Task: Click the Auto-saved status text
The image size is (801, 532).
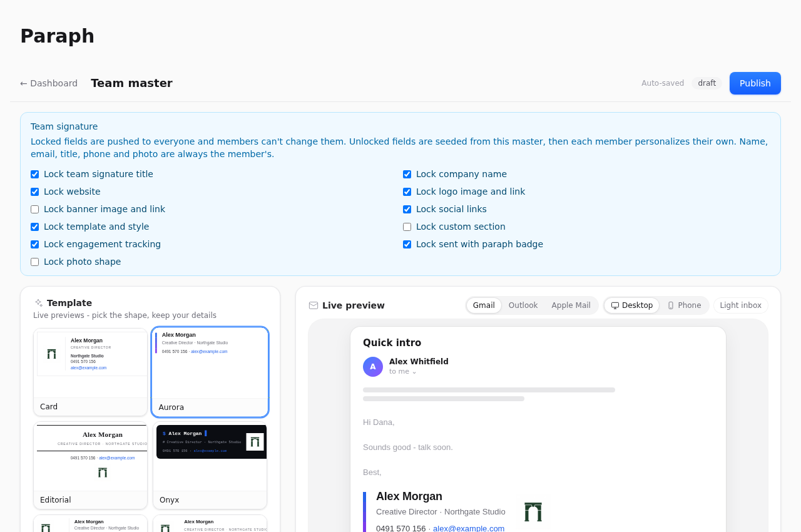Action: click(663, 83)
